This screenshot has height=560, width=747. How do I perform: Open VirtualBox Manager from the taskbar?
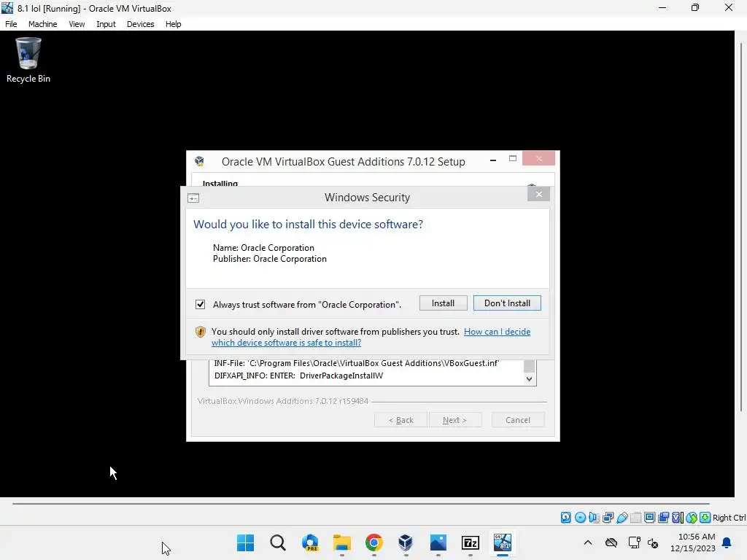406,542
